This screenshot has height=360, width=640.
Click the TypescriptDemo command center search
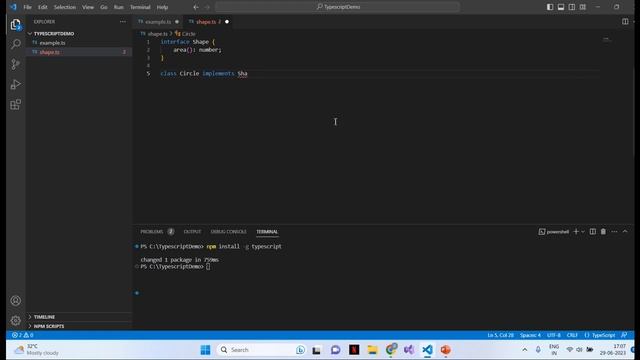(x=338, y=7)
